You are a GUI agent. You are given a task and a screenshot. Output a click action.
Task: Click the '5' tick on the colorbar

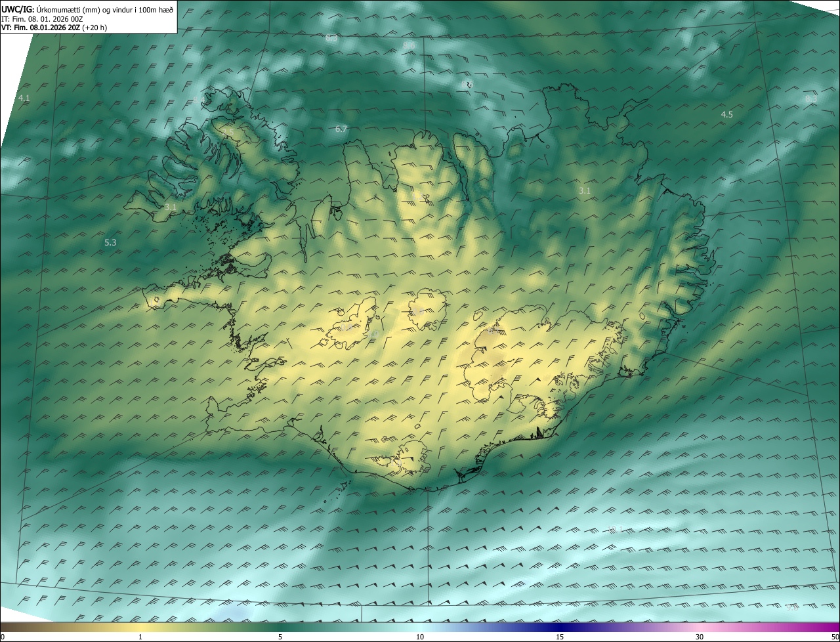280,637
